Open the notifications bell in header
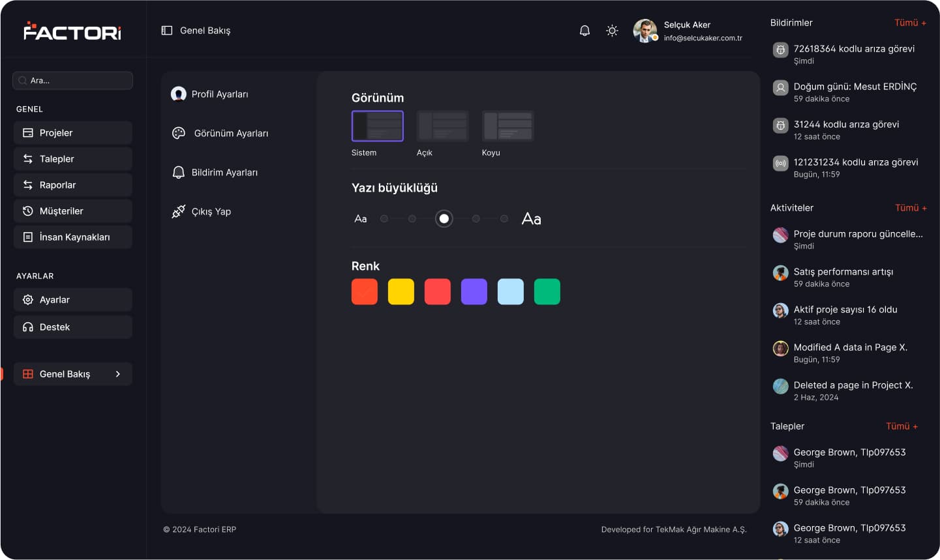This screenshot has width=940, height=560. click(584, 31)
